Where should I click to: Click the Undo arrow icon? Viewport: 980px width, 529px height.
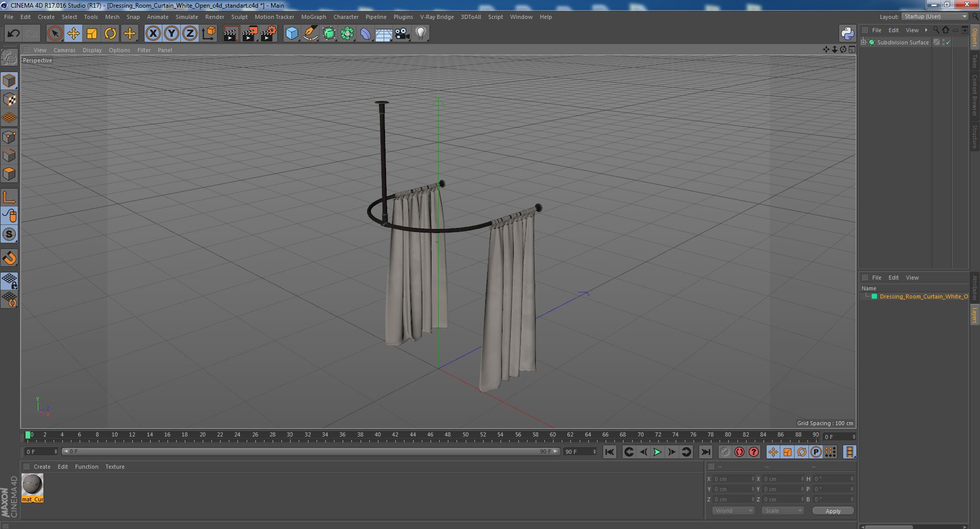[x=13, y=34]
